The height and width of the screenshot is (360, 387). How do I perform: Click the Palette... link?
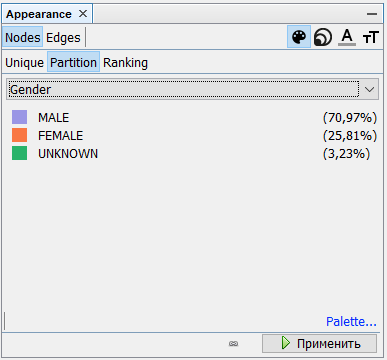tap(351, 322)
